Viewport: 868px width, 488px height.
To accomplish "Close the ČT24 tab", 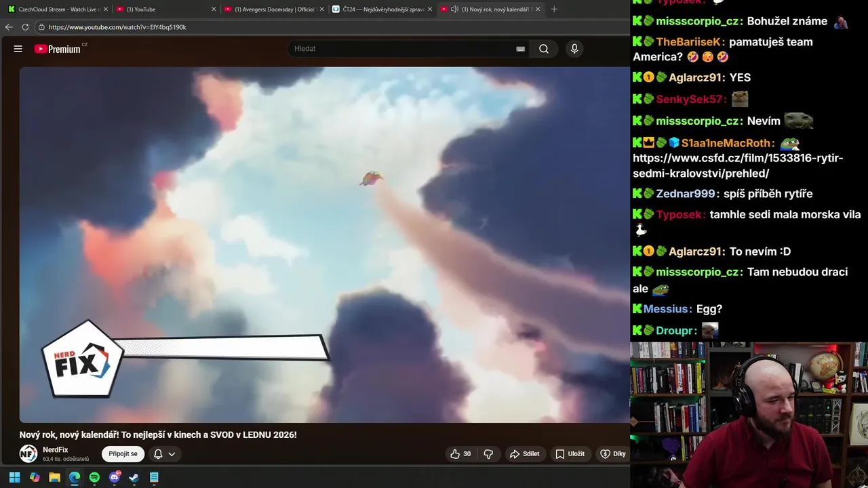I will pos(430,9).
